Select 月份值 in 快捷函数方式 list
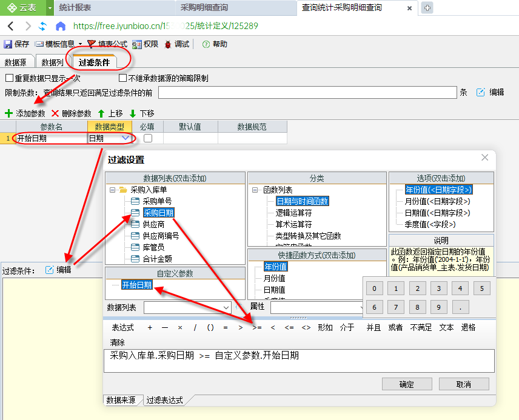Viewport: 519px width, 420px height. (274, 278)
